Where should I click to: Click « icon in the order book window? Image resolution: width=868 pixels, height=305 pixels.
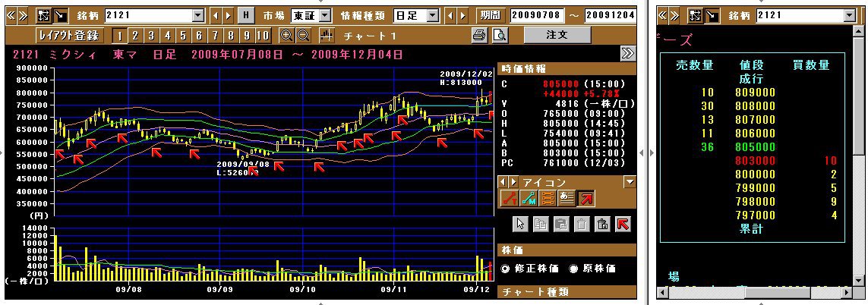point(663,15)
